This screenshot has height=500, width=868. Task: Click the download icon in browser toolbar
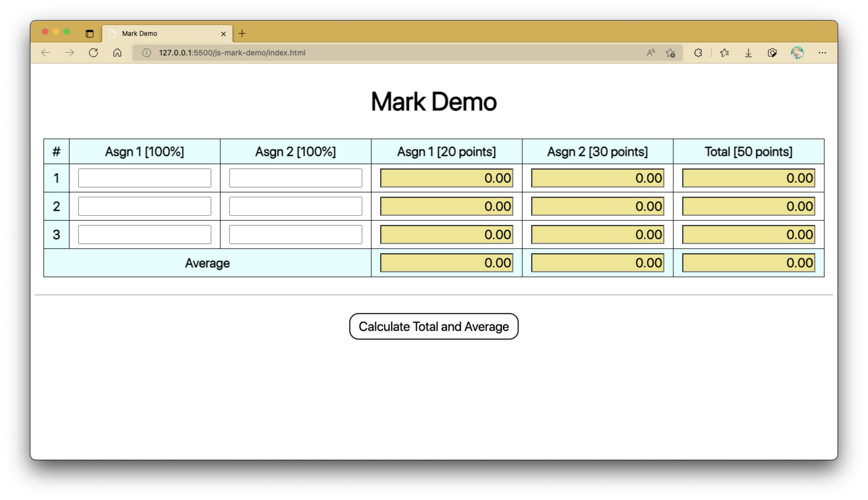[x=748, y=53]
